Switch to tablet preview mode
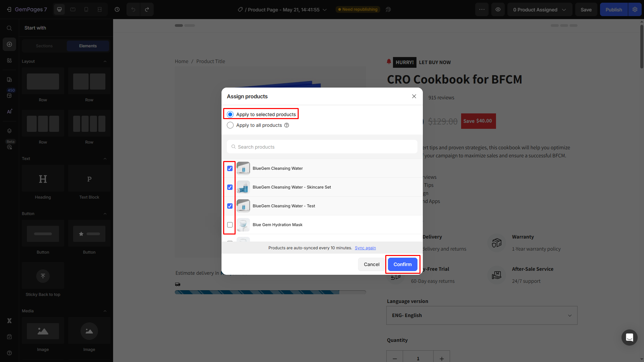The height and width of the screenshot is (362, 644). (x=72, y=9)
